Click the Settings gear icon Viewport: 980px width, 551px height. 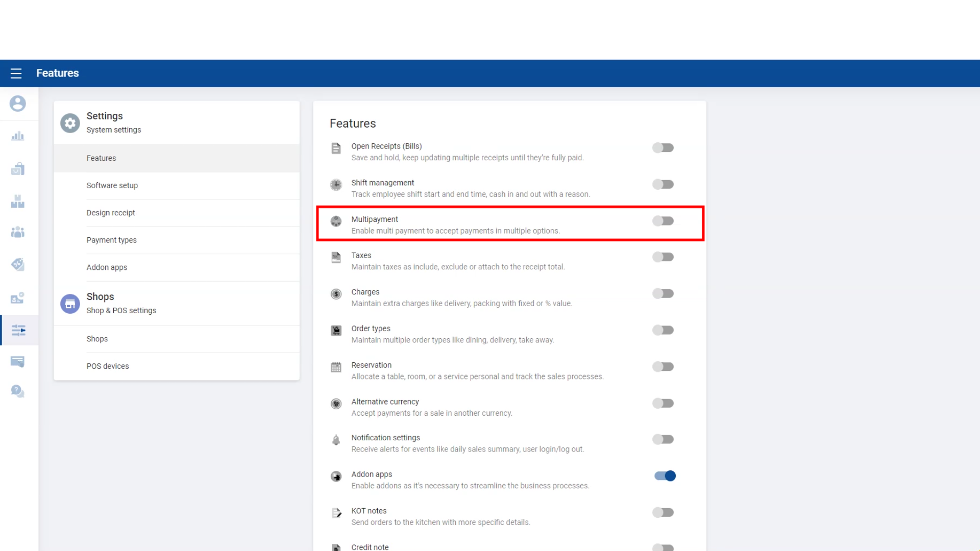(x=70, y=123)
